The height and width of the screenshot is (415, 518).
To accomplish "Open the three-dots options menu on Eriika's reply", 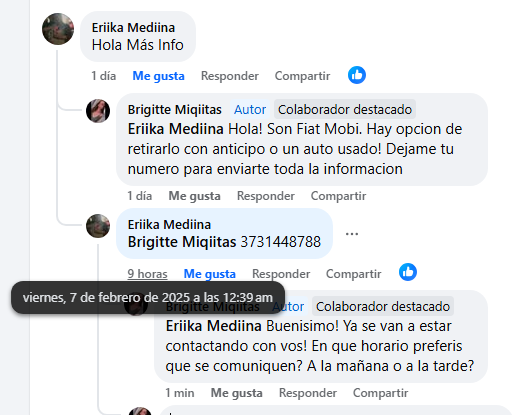I will [352, 234].
